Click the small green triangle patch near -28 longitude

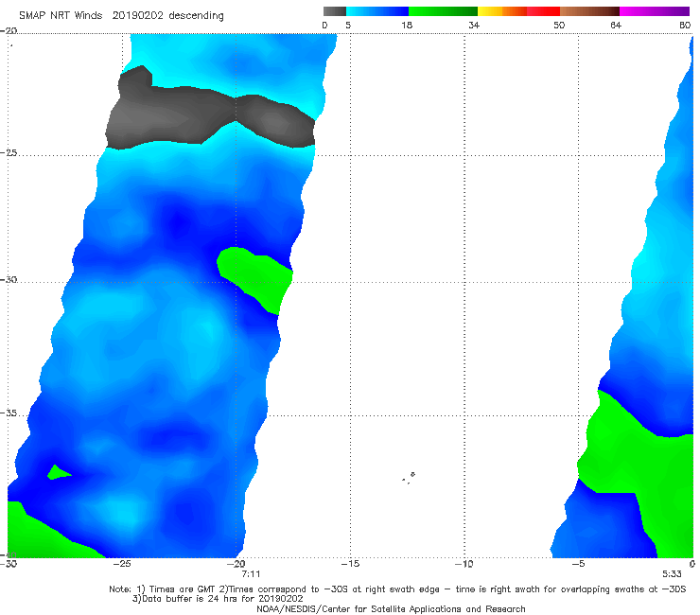pyautogui.click(x=58, y=473)
